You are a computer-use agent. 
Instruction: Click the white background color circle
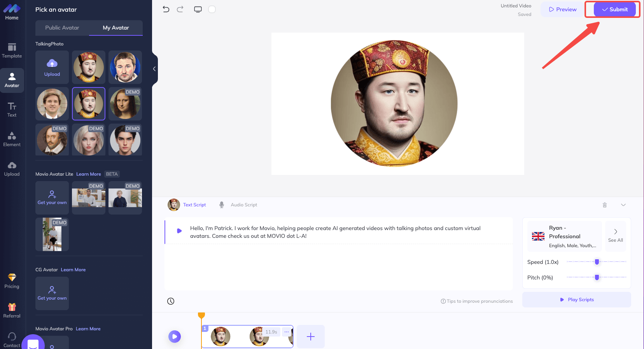coord(212,9)
